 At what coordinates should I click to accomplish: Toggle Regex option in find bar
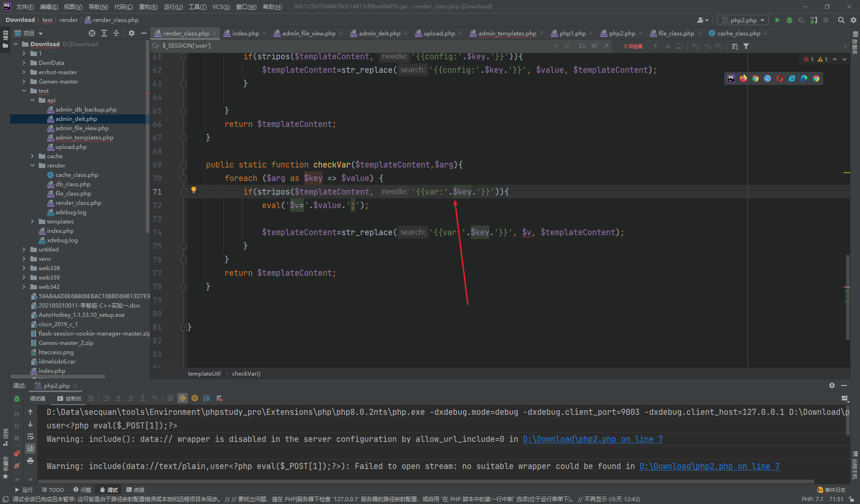[606, 46]
